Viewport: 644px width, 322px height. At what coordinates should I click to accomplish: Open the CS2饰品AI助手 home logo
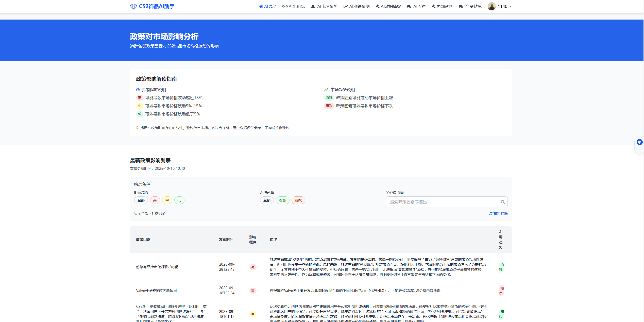pyautogui.click(x=152, y=6)
